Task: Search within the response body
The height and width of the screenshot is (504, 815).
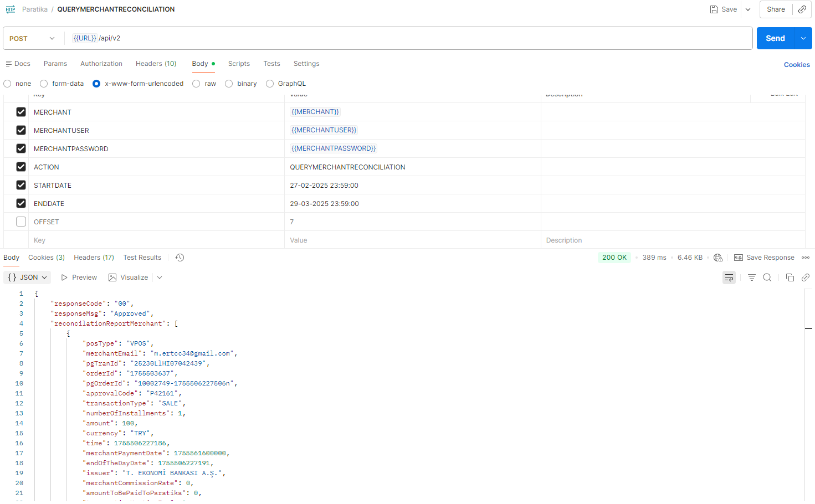Action: [x=767, y=277]
